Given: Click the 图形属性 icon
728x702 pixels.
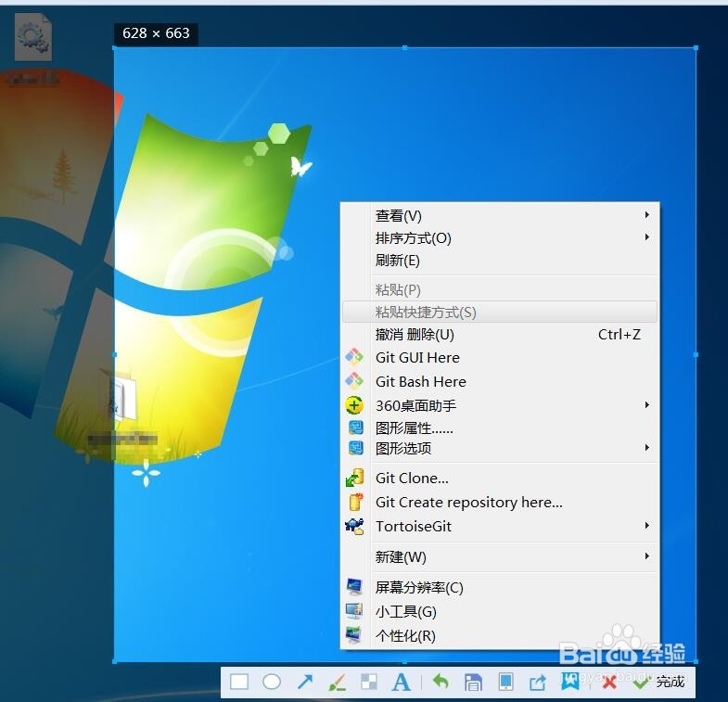Looking at the screenshot, I should pyautogui.click(x=356, y=428).
